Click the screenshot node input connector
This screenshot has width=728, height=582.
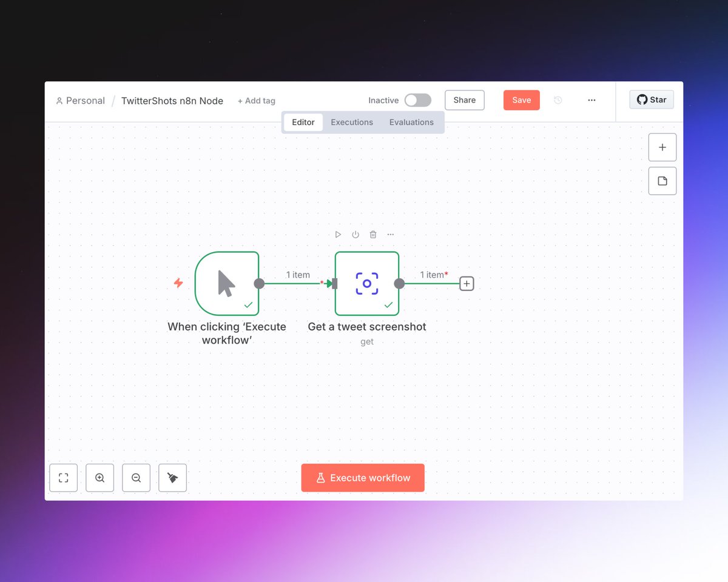tap(334, 284)
